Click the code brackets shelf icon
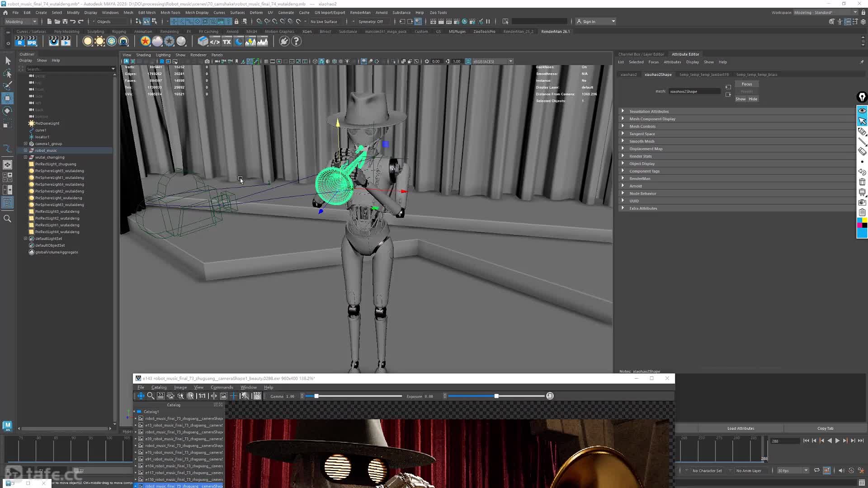 [215, 42]
